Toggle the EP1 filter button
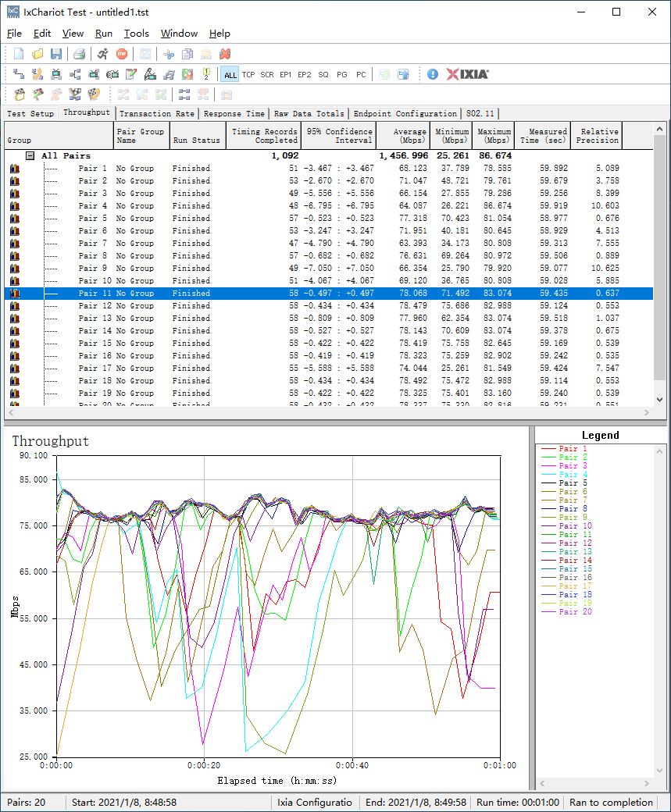 (x=285, y=75)
